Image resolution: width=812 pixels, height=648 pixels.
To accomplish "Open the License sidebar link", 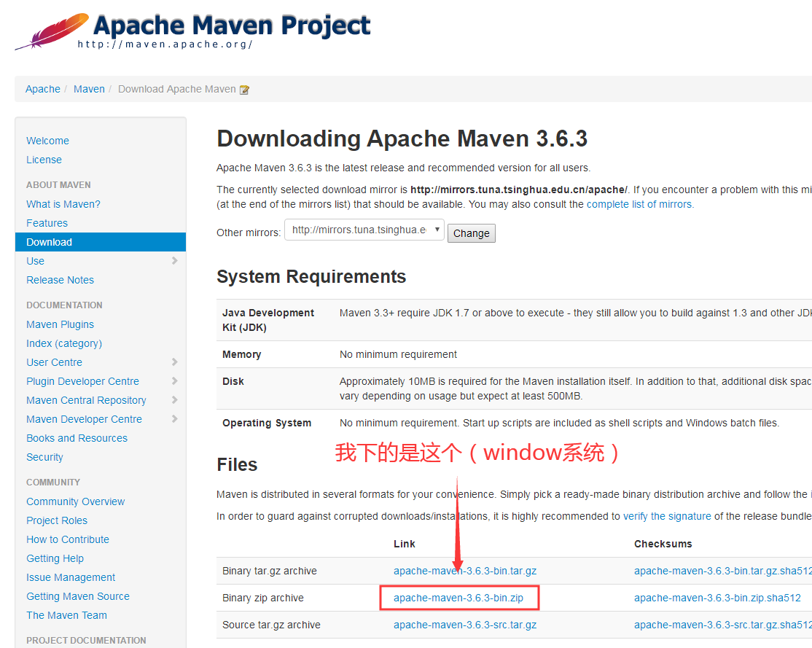I will click(x=44, y=160).
